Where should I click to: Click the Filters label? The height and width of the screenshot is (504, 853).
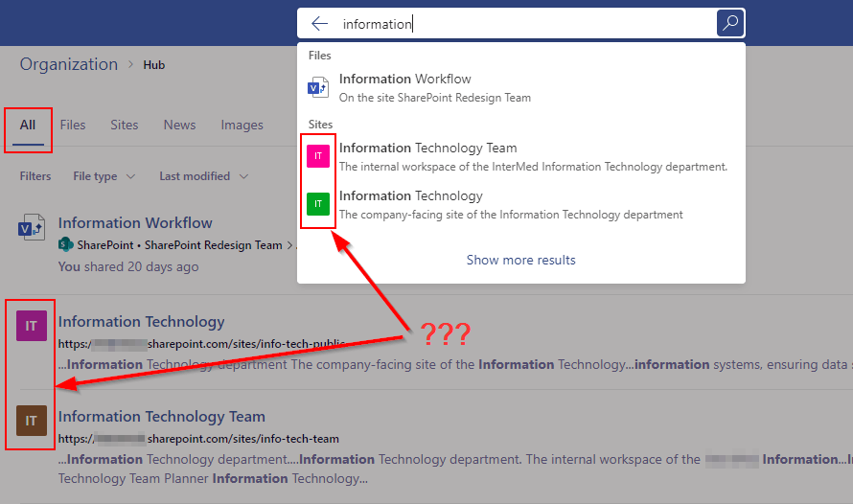[35, 176]
